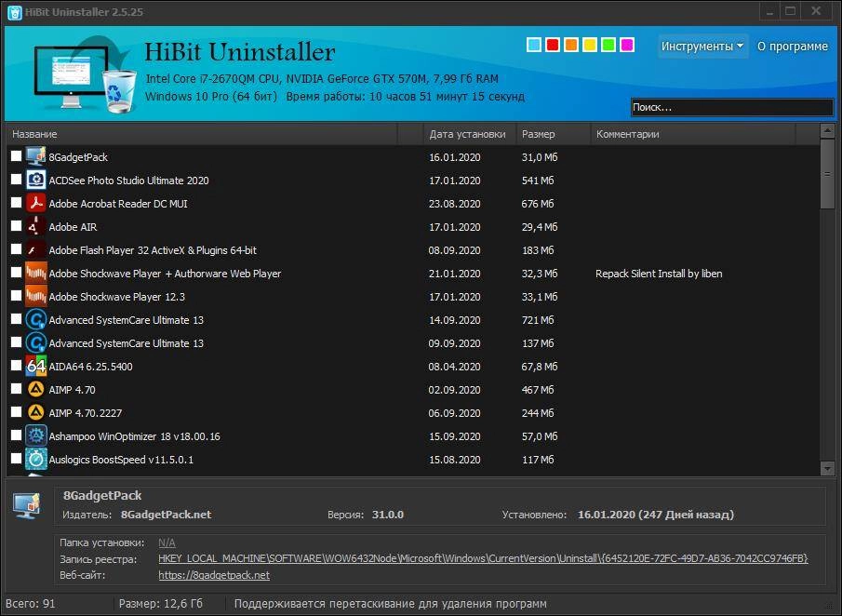Click the 8GadgetPack icon in details panel
The image size is (842, 616).
tap(27, 506)
